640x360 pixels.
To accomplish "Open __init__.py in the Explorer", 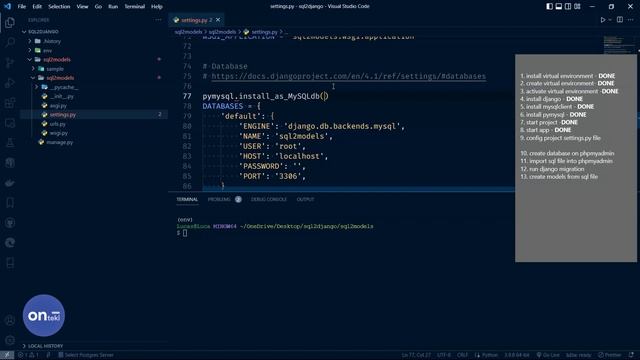I will tap(62, 96).
